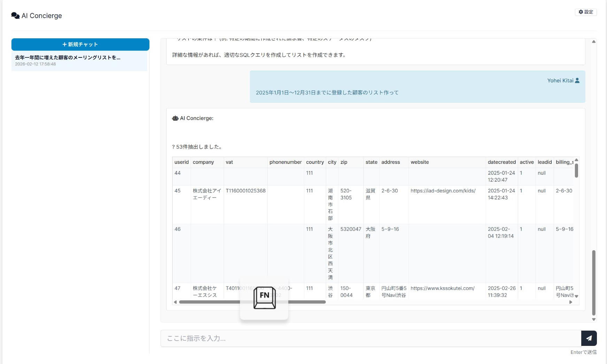Click the table's scroll left arrow
Viewport: 607px width, 364px height.
(175, 302)
